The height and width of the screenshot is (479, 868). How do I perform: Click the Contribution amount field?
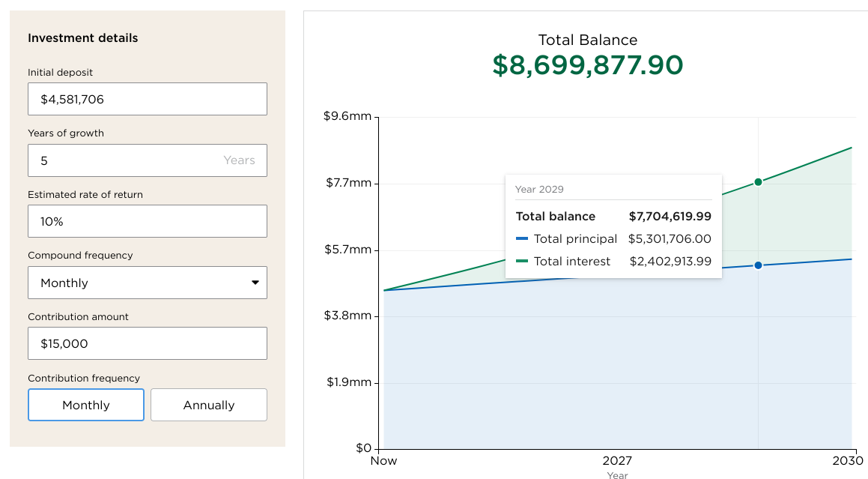tap(148, 344)
